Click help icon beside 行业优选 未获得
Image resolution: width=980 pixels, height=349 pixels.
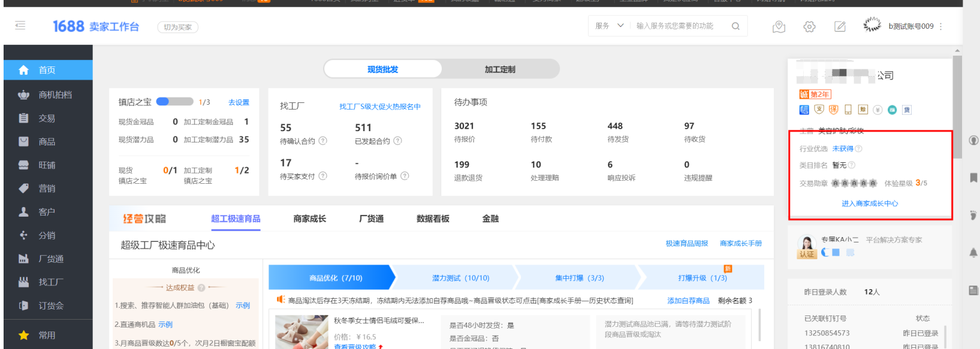pyautogui.click(x=858, y=148)
